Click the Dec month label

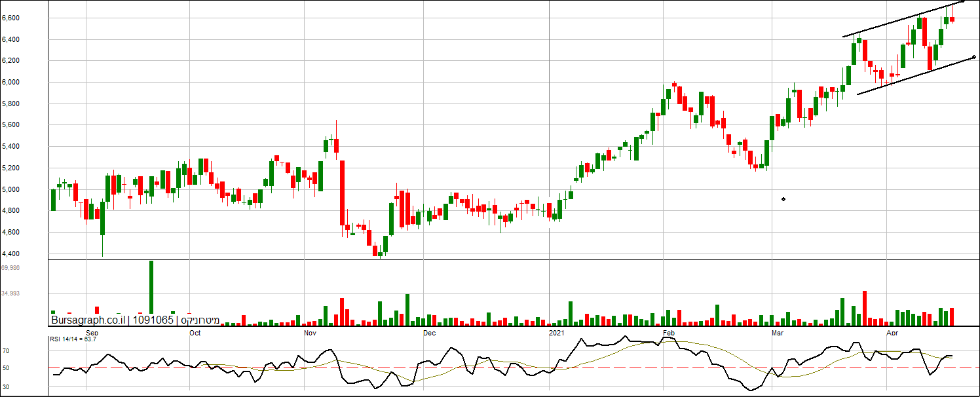coord(429,333)
